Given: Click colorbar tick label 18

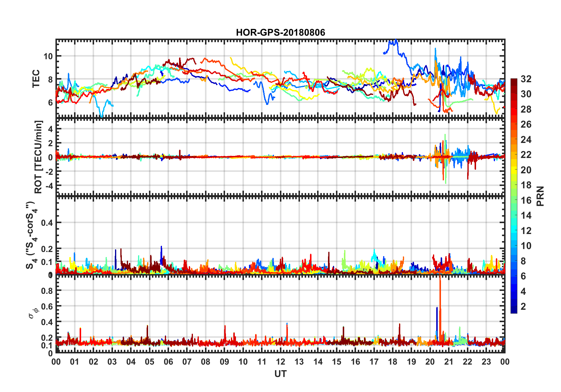Looking at the screenshot, I should pyautogui.click(x=526, y=185).
